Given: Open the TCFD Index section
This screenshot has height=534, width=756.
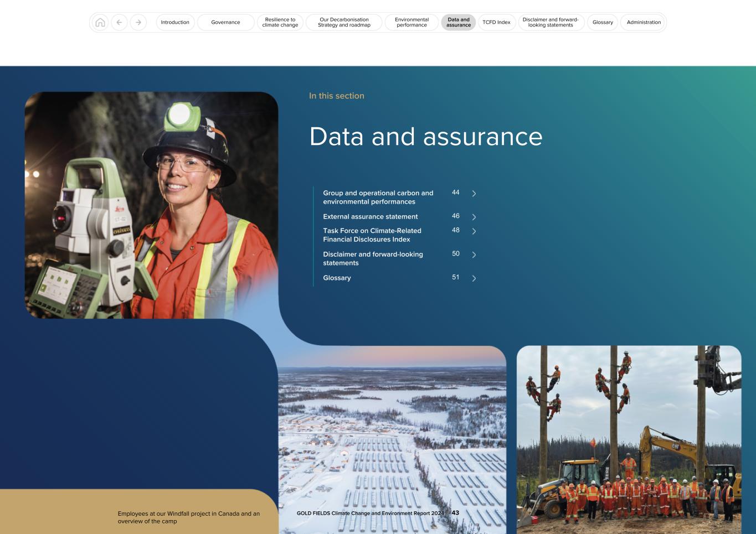Looking at the screenshot, I should click(x=497, y=22).
